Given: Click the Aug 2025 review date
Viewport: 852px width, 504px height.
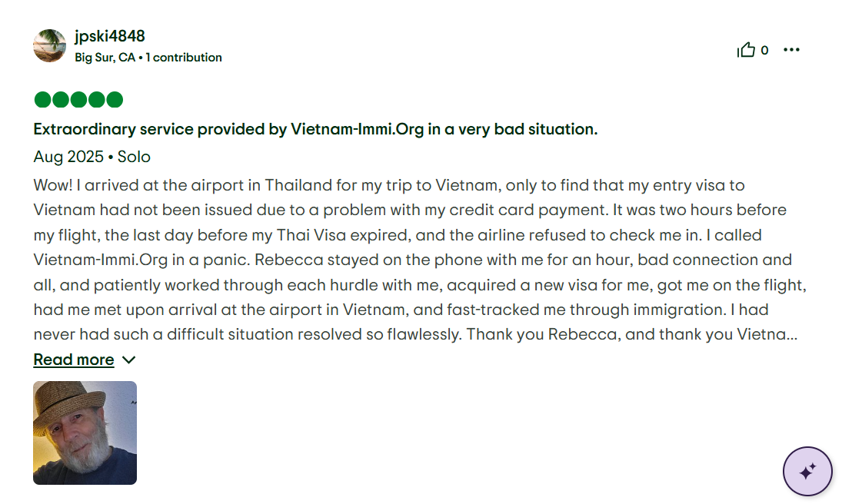Looking at the screenshot, I should (x=68, y=157).
